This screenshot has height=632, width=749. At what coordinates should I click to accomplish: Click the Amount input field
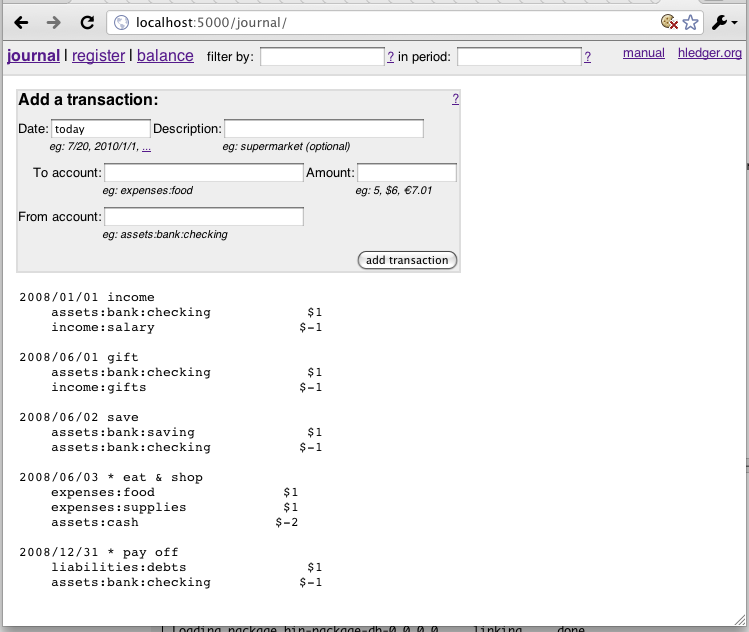pos(406,173)
